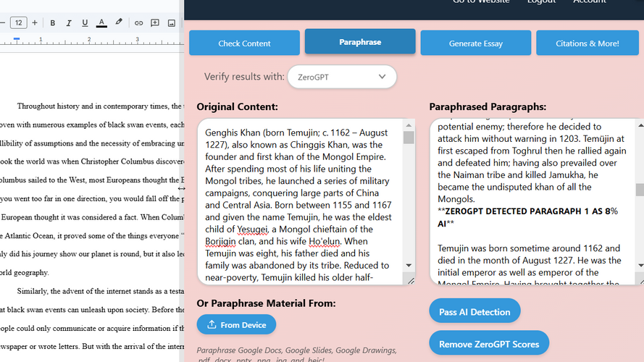Click document line starting Similarly, the advent

pos(101,291)
